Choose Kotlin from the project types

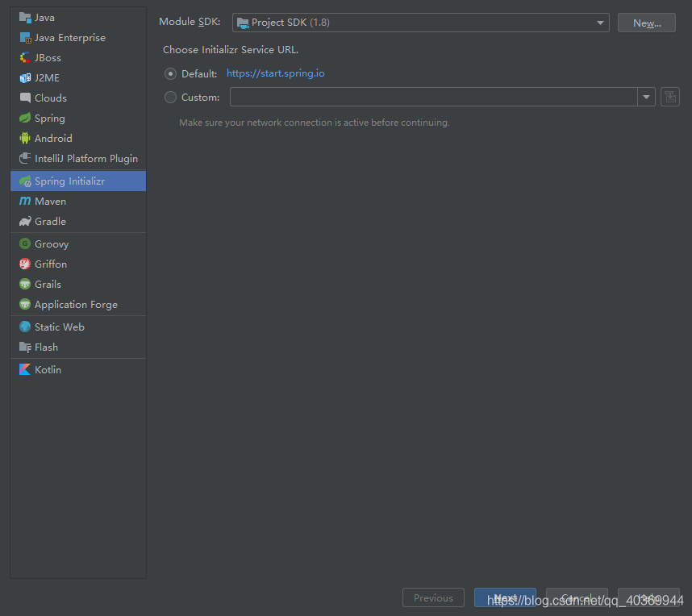point(48,370)
